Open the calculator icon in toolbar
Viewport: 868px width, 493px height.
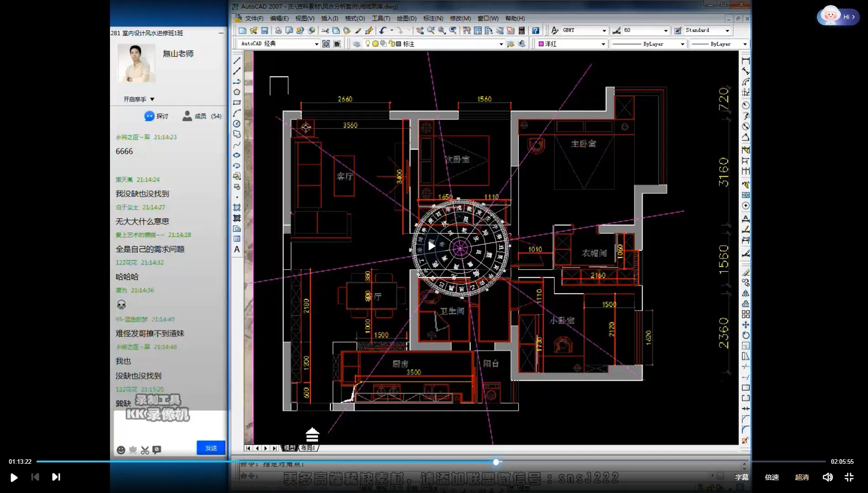[x=522, y=31]
